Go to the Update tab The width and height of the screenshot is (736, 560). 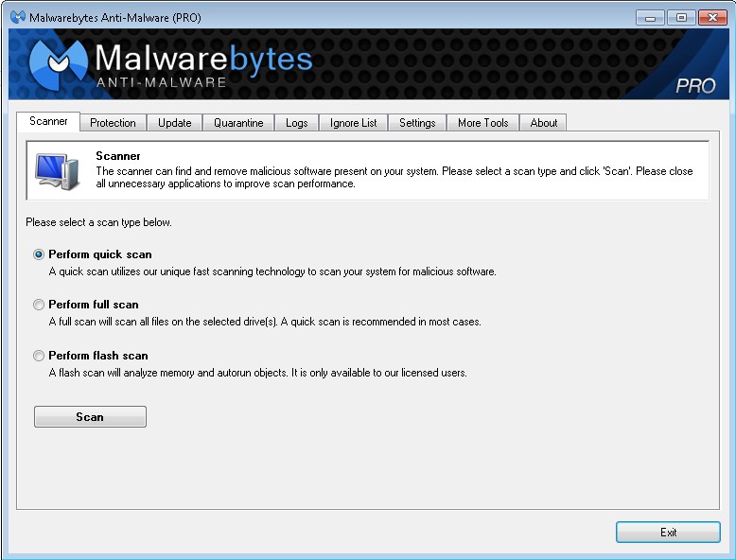coord(174,123)
